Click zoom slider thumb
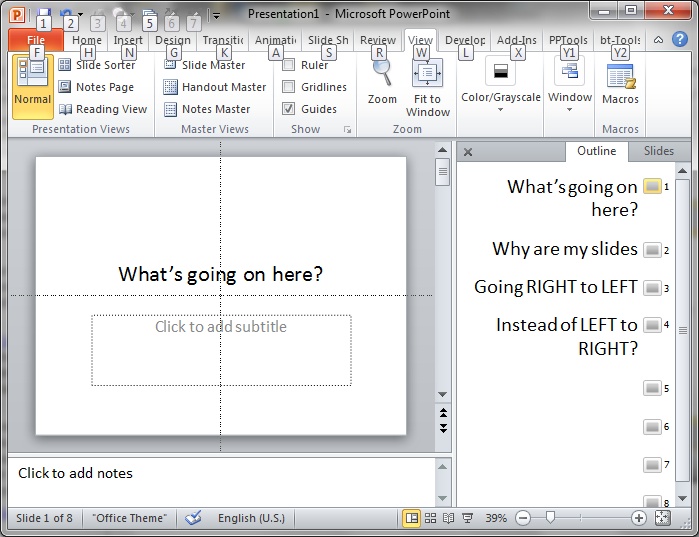This screenshot has height=537, width=699. (x=550, y=517)
